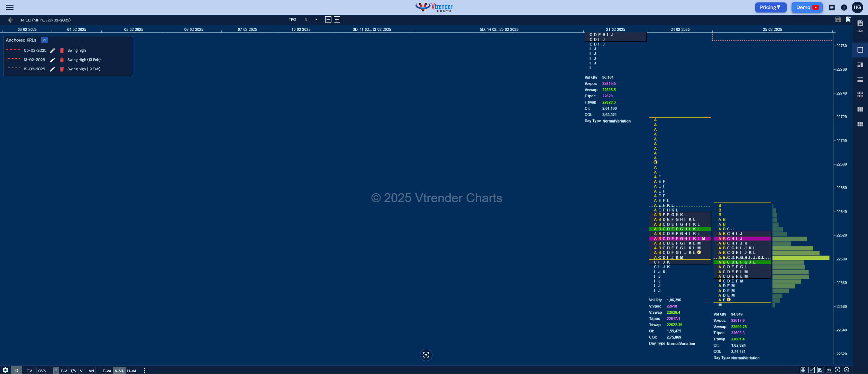Enable the GVN view toggle

[x=42, y=371]
